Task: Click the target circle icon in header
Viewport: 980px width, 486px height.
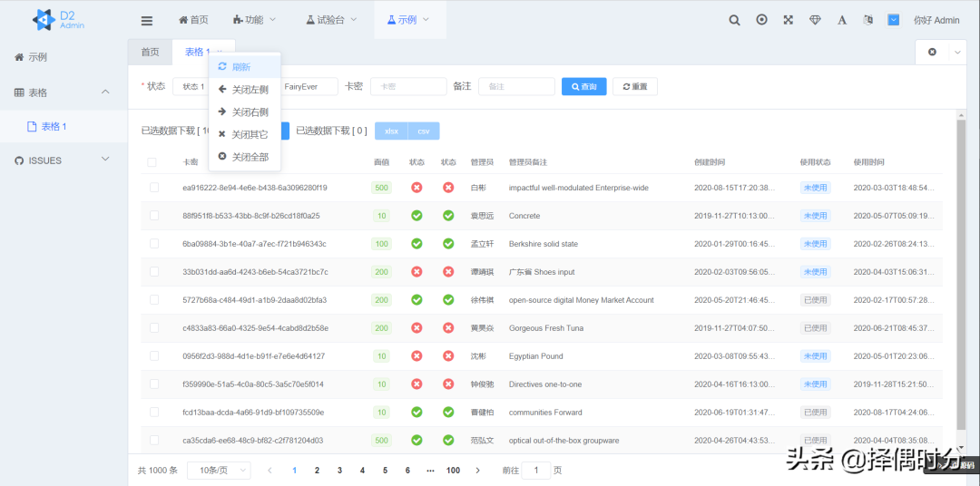Action: (x=761, y=20)
